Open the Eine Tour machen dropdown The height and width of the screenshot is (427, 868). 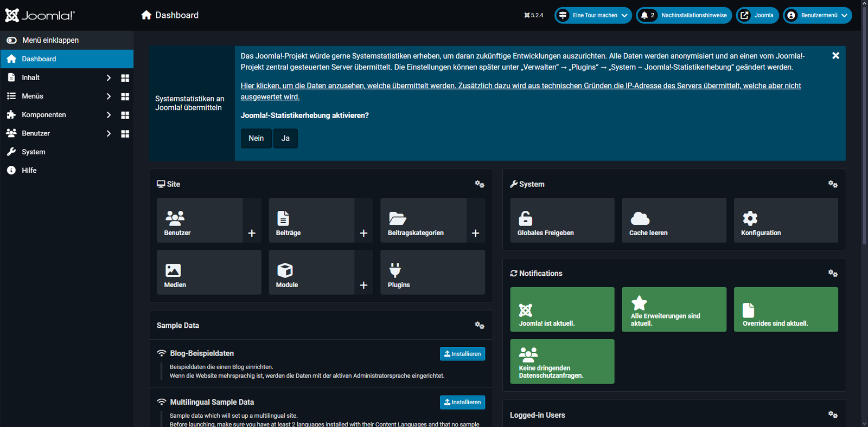click(593, 15)
